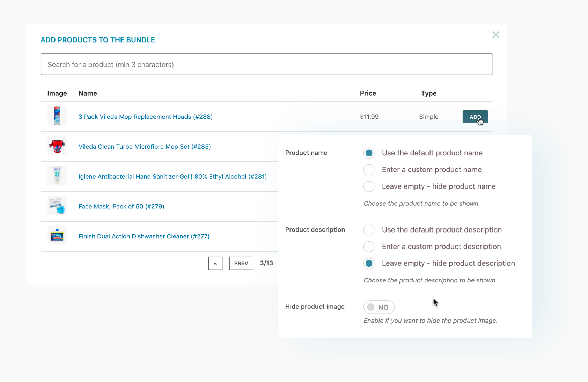Click the face mask product thumbnail

click(57, 206)
